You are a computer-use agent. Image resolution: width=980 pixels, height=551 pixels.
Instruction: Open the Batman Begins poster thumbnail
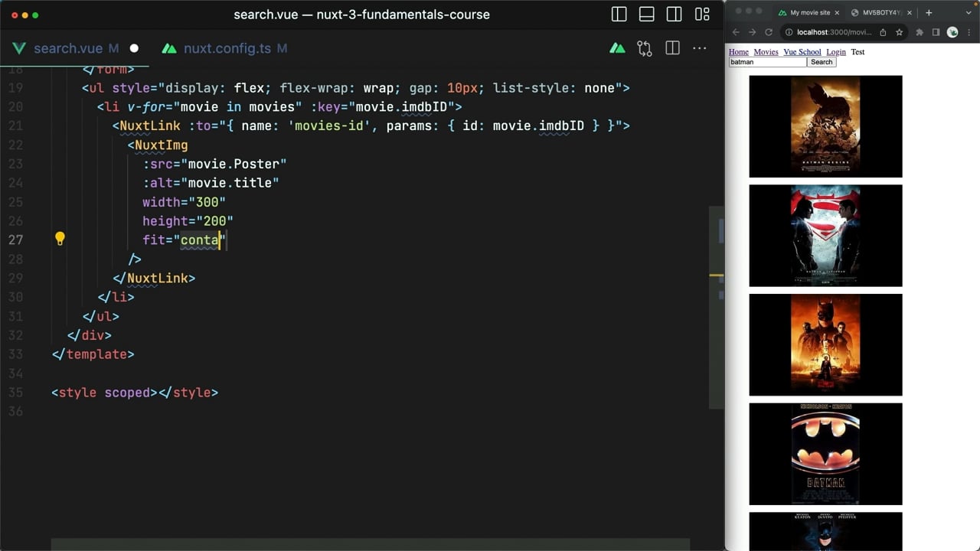click(x=825, y=126)
